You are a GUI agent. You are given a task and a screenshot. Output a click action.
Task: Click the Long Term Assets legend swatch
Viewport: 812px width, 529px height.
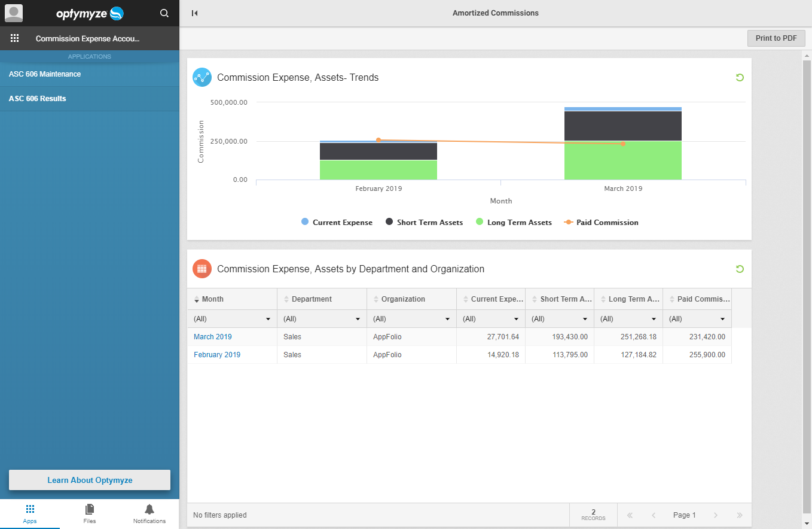(480, 222)
